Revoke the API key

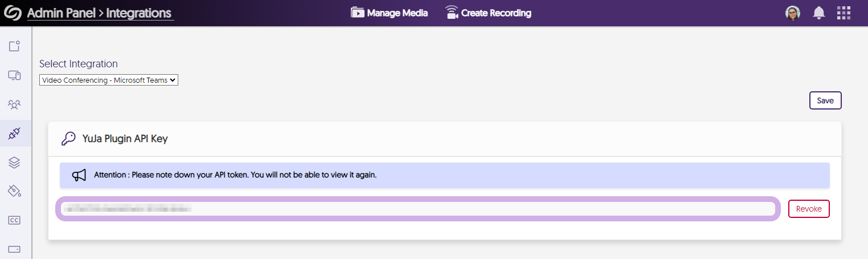[x=808, y=209]
